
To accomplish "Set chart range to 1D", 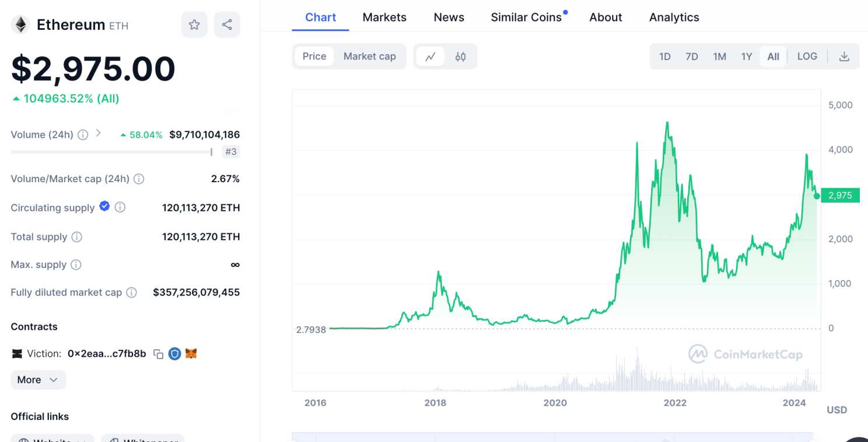I will click(x=664, y=57).
